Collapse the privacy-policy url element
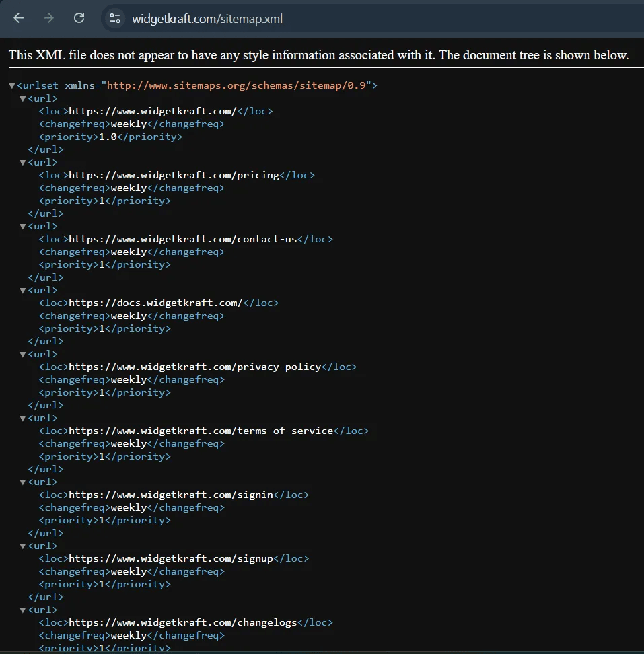This screenshot has width=644, height=654. coord(22,354)
